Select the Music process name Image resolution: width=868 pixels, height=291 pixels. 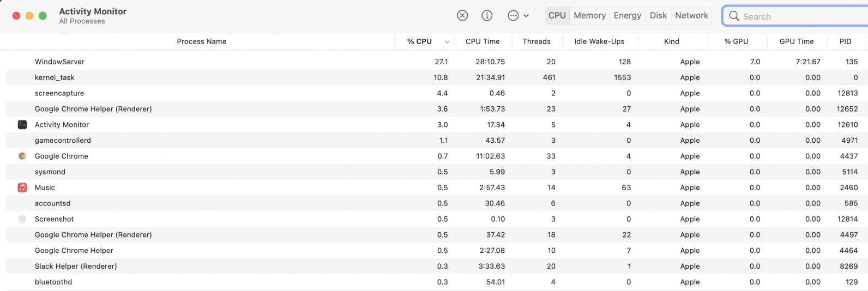coord(45,187)
